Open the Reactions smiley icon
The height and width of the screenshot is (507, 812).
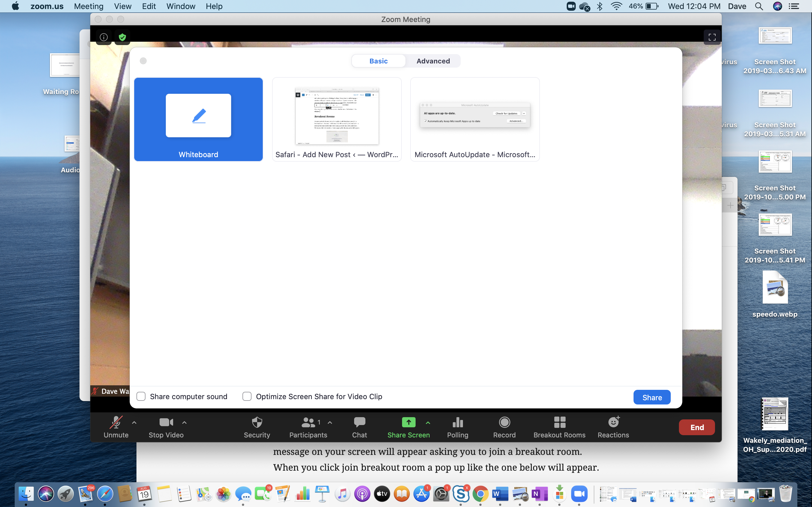[x=613, y=422]
